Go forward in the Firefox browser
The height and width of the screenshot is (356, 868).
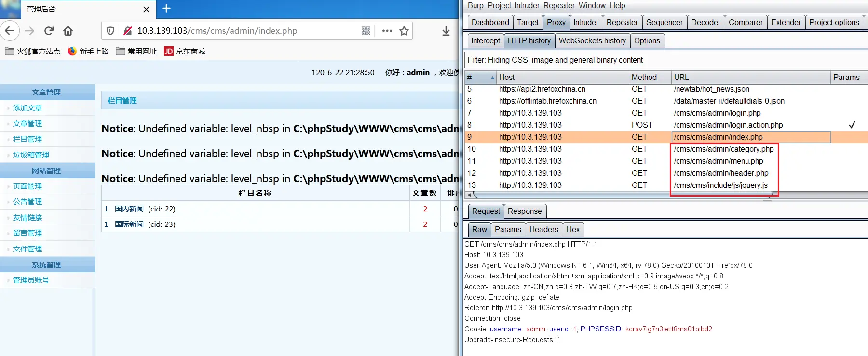coord(29,31)
